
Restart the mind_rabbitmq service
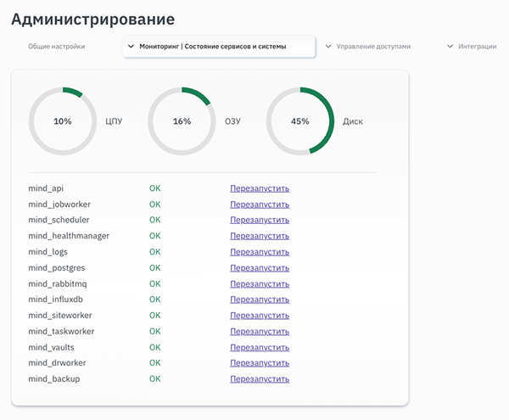(x=260, y=283)
